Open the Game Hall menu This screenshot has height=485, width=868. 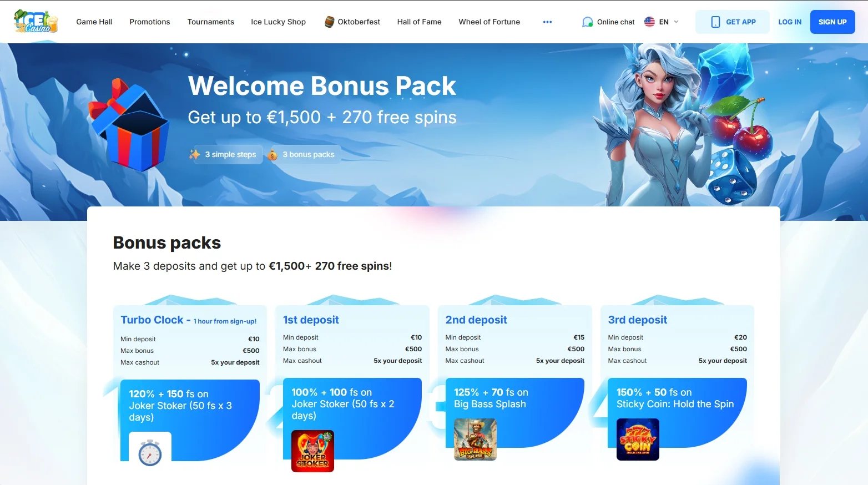point(94,22)
